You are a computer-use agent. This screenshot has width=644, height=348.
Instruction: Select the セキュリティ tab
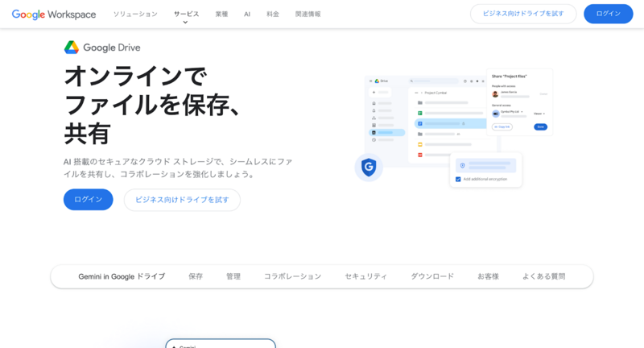coord(366,276)
